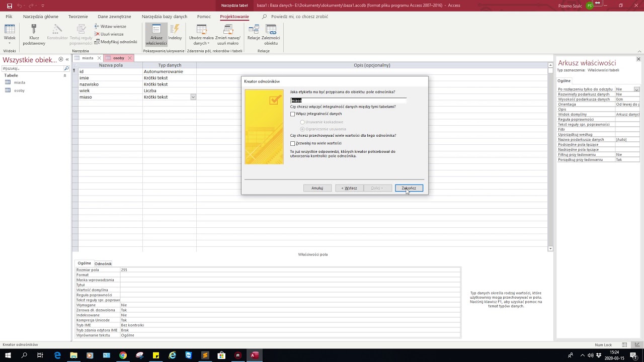Image resolution: width=644 pixels, height=362 pixels.
Task: Open the navigation pane options dropdown arrow
Action: pyautogui.click(x=61, y=59)
